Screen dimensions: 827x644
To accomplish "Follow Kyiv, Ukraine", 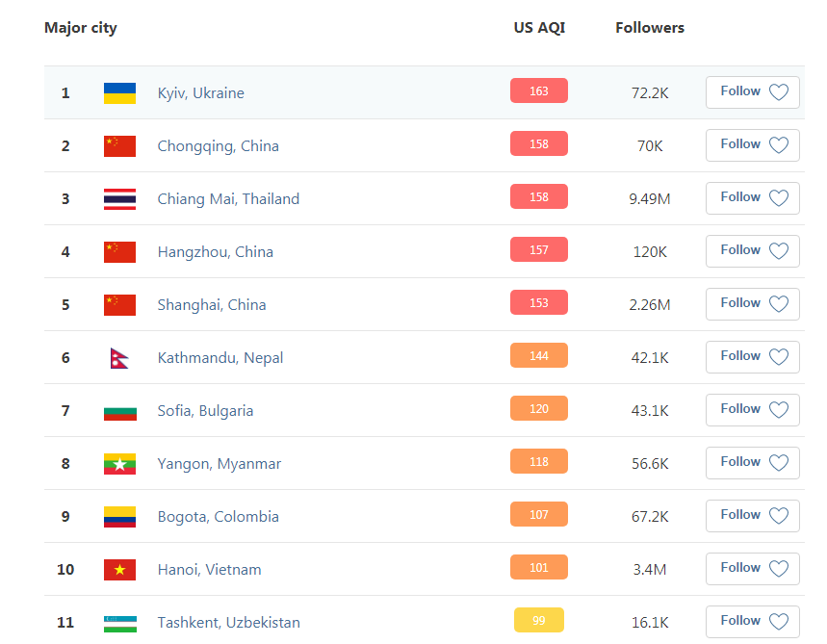I will pyautogui.click(x=752, y=92).
